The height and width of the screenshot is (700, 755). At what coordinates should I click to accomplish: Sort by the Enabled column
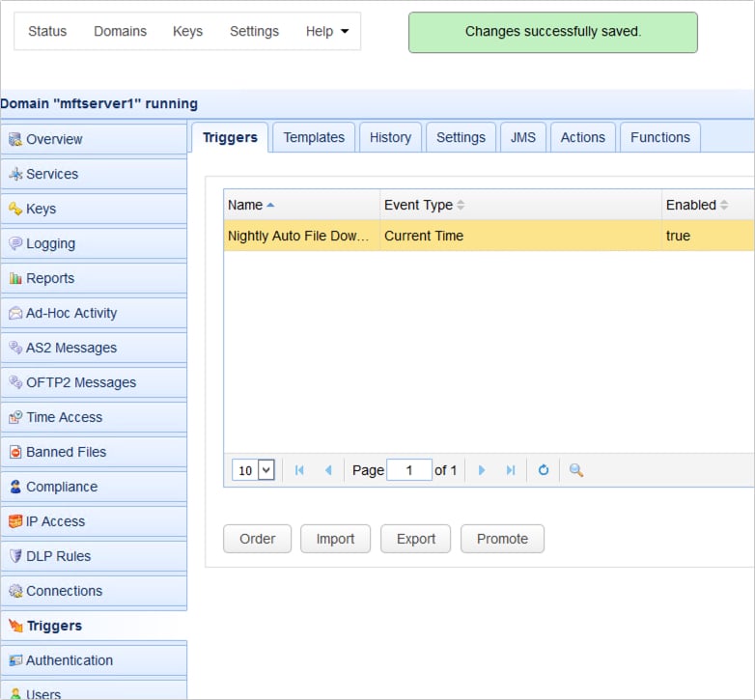(x=691, y=205)
